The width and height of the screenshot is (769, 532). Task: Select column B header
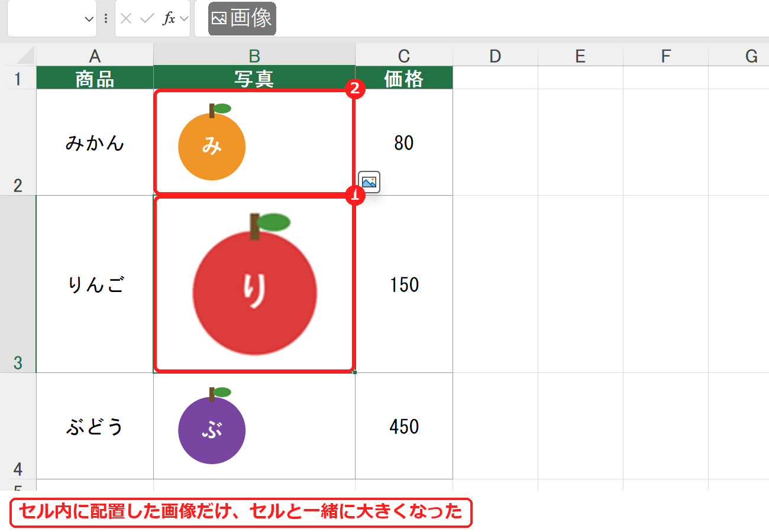coord(254,56)
